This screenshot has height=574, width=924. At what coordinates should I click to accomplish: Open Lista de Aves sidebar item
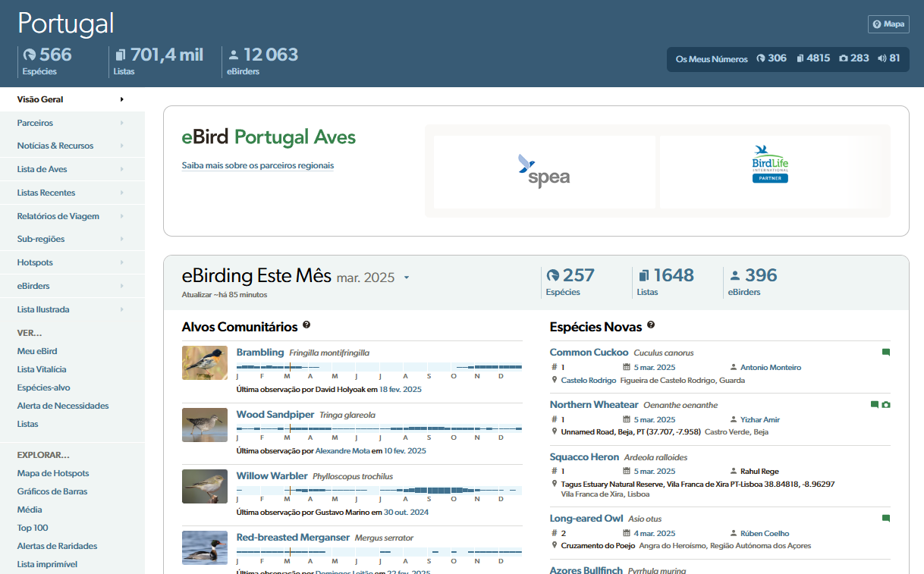coord(72,169)
